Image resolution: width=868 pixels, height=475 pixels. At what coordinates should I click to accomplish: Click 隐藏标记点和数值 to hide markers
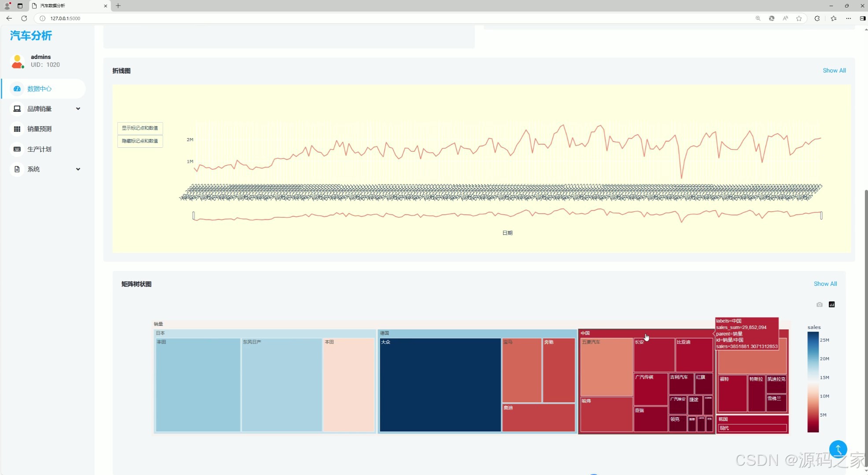pyautogui.click(x=140, y=141)
